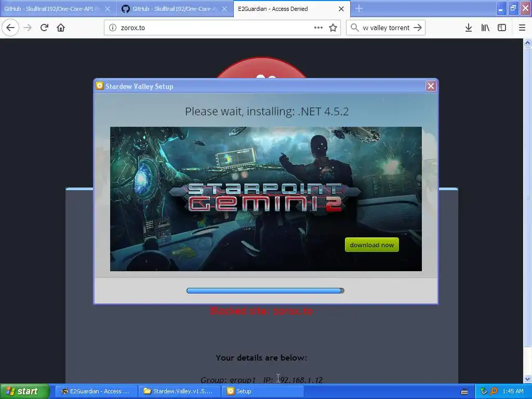Screen dimensions: 532x399
Task: Open a new tab with plus button
Action: point(358,9)
